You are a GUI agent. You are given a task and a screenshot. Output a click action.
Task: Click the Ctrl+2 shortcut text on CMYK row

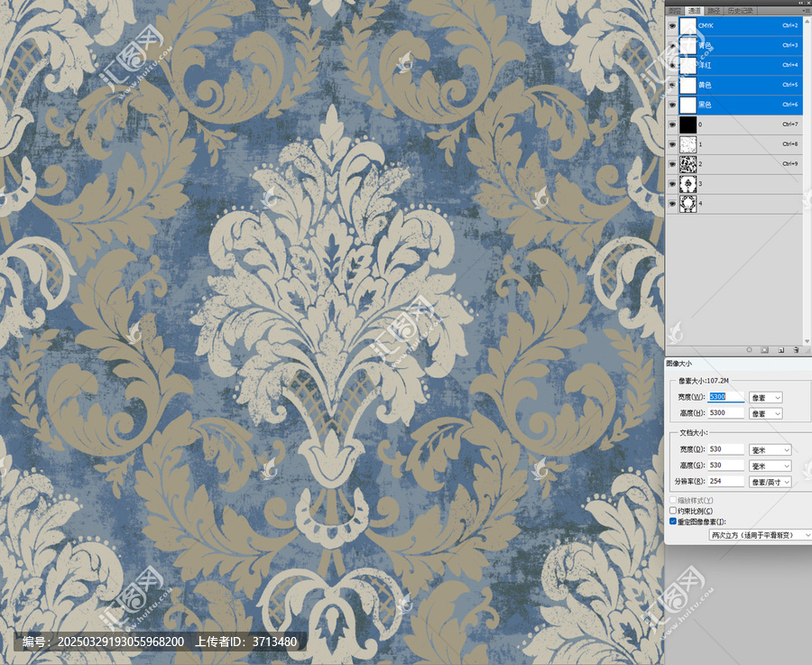(x=789, y=25)
